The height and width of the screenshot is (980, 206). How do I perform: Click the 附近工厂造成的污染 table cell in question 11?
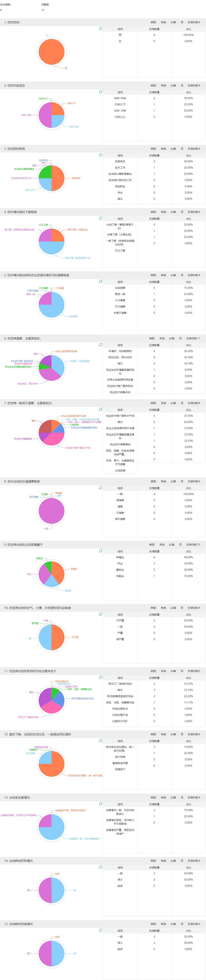(x=120, y=684)
